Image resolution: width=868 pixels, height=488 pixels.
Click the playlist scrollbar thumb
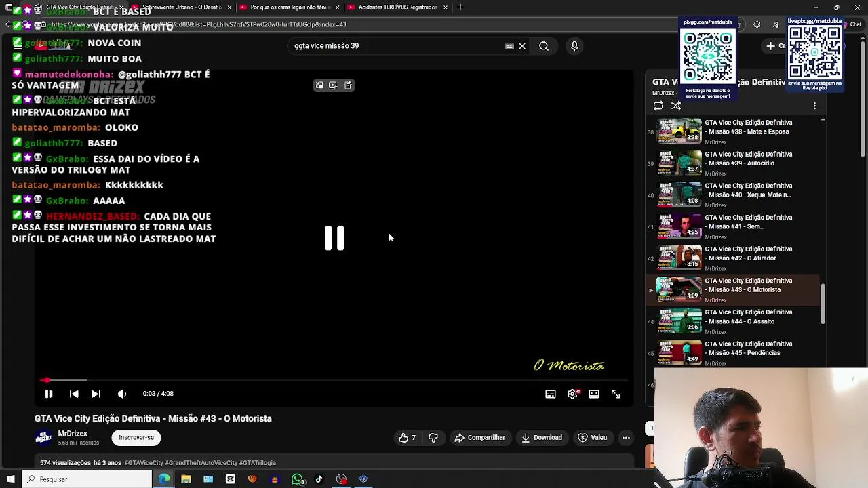pos(823,304)
